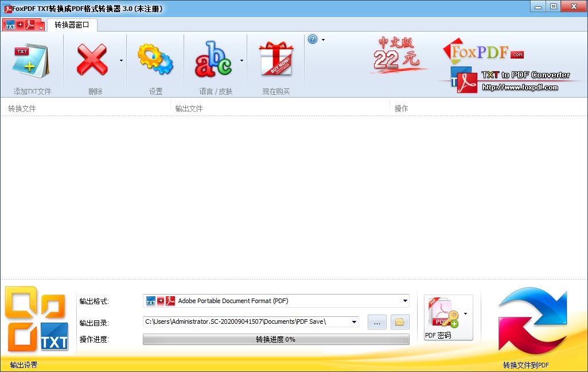Image resolution: width=588 pixels, height=372 pixels.
Task: Click the 转换文件 column header
Action: pyautogui.click(x=22, y=108)
